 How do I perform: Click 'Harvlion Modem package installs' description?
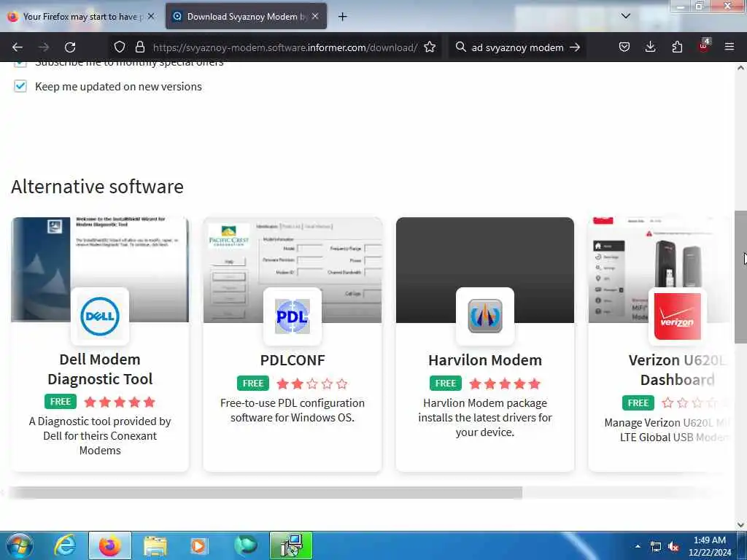[485, 417]
